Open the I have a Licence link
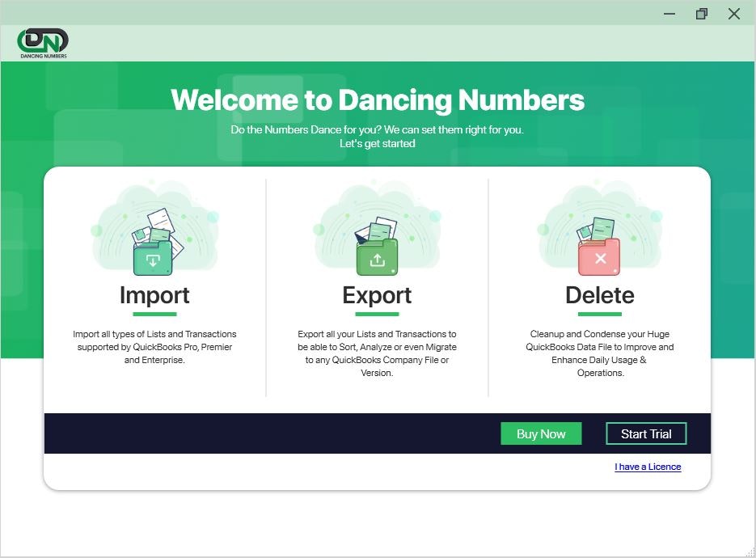The width and height of the screenshot is (756, 558). [x=648, y=467]
